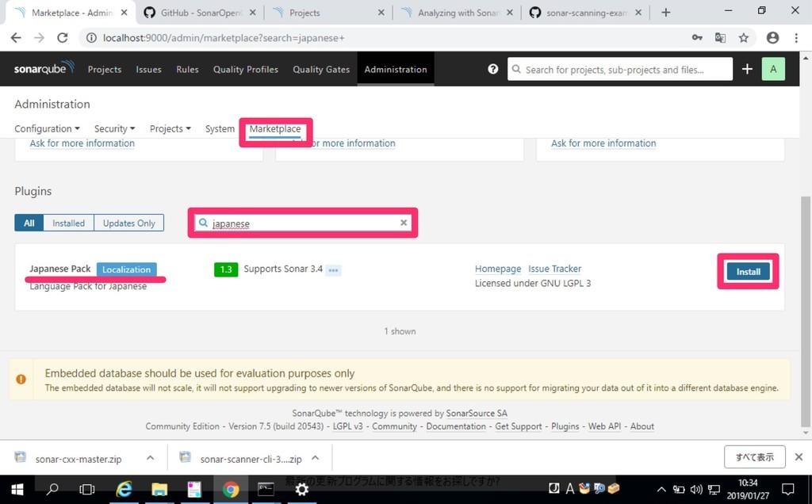This screenshot has width=812, height=504.
Task: Switch to Chrome on the taskbar
Action: click(231, 489)
